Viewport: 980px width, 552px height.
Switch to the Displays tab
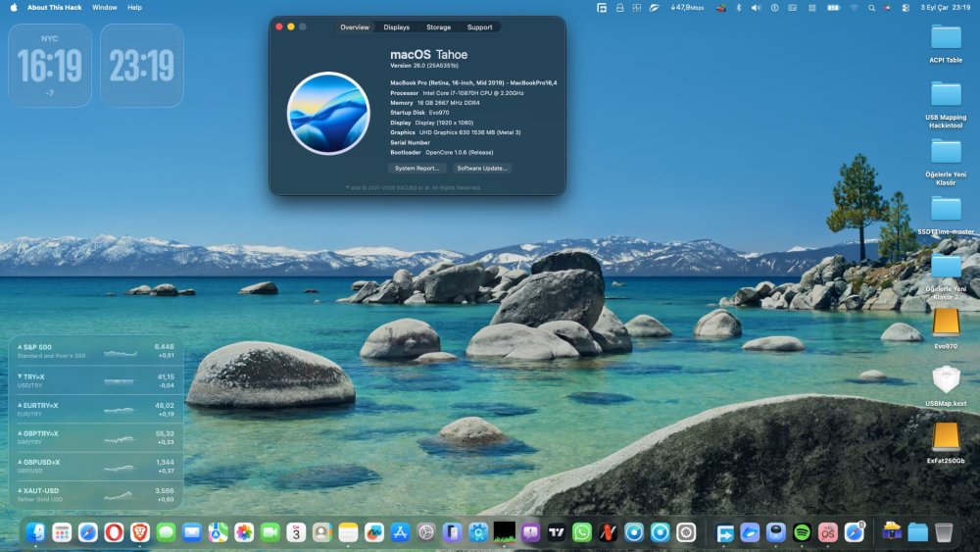[396, 27]
